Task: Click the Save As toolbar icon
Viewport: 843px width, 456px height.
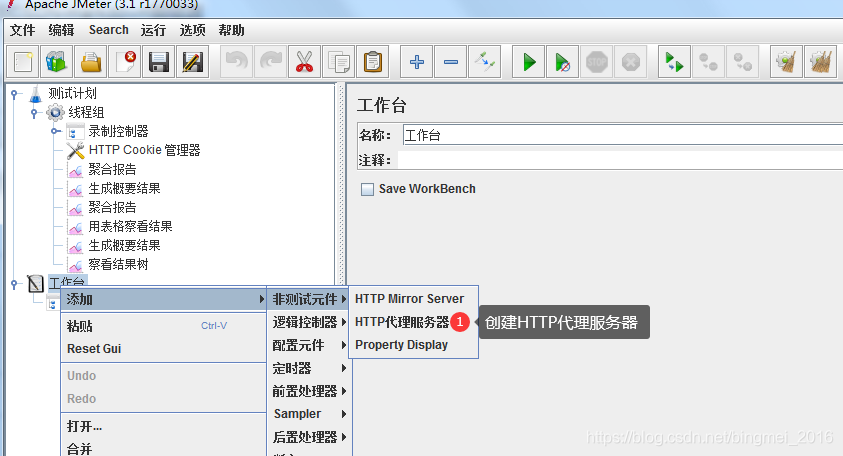Action: tap(192, 62)
